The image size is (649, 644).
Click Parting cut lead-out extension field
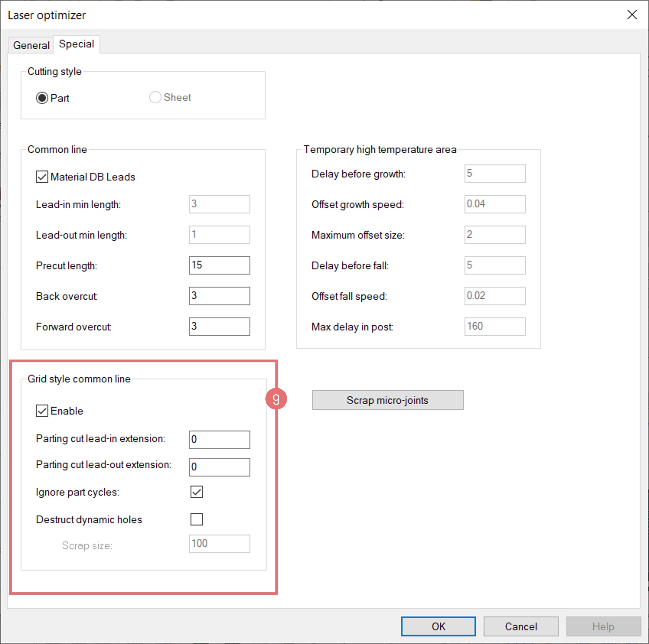point(219,467)
